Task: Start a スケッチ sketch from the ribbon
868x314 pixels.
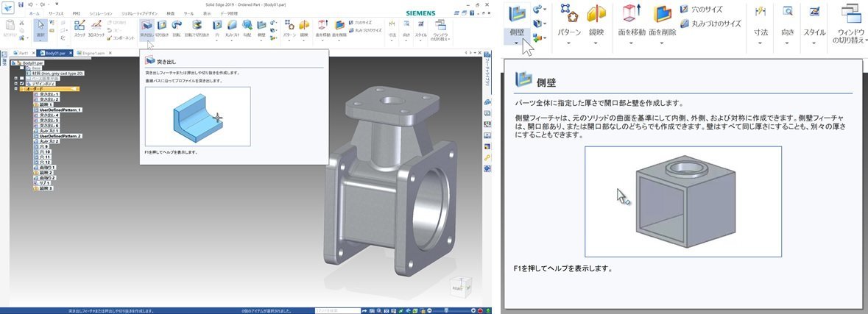Action: (x=80, y=29)
